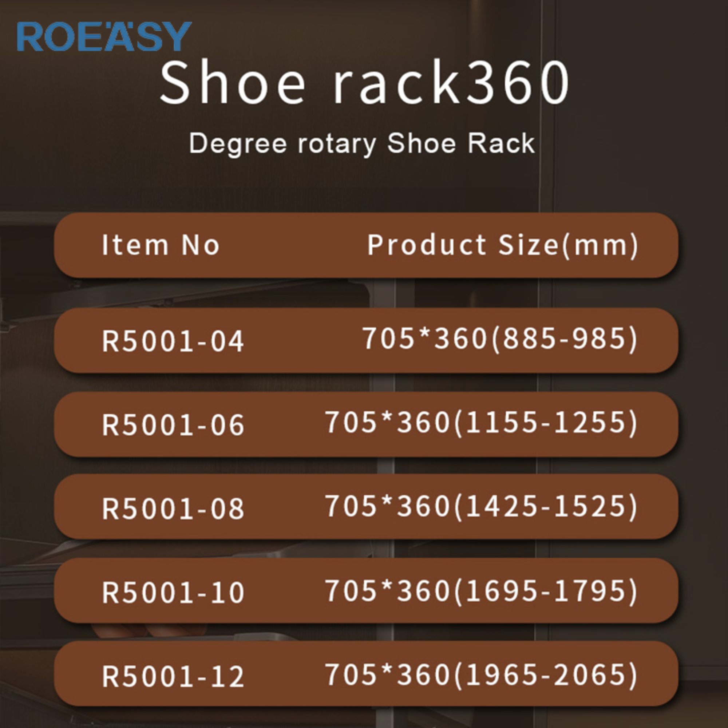
Task: Click the ROEASY brand logo
Action: tap(104, 36)
